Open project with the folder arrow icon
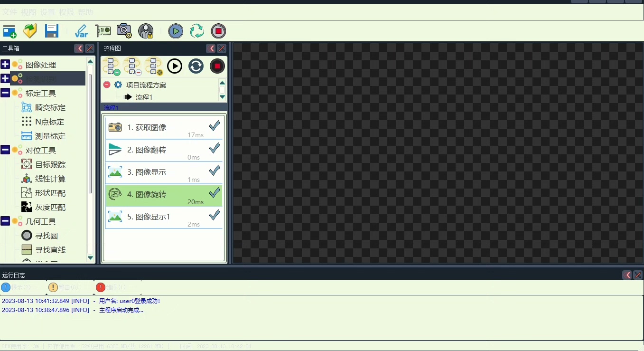Viewport: 644px width, 351px height. 30,31
